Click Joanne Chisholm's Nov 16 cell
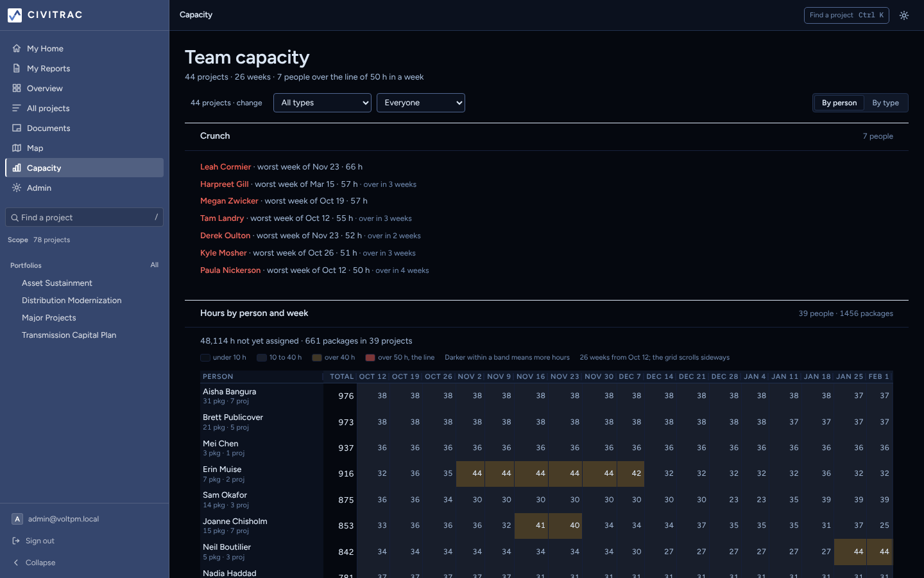The height and width of the screenshot is (578, 924). [532, 525]
